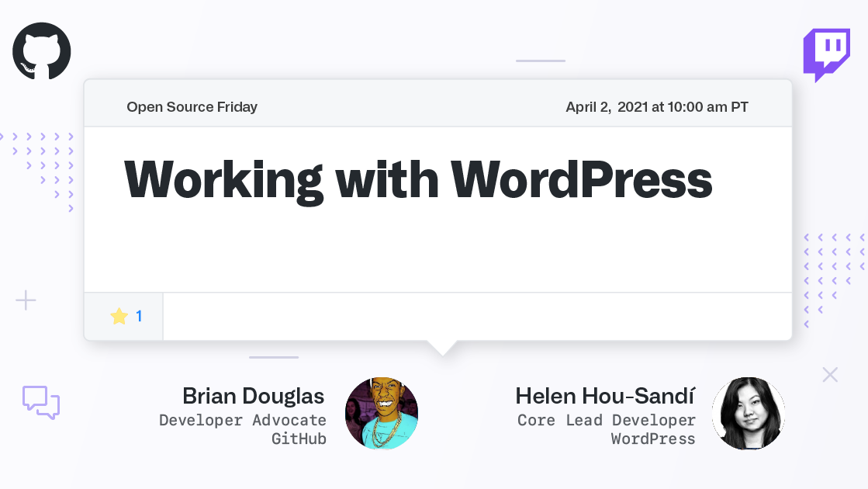The image size is (868, 489).
Task: Click the "Open Source Friday" label
Action: (192, 107)
